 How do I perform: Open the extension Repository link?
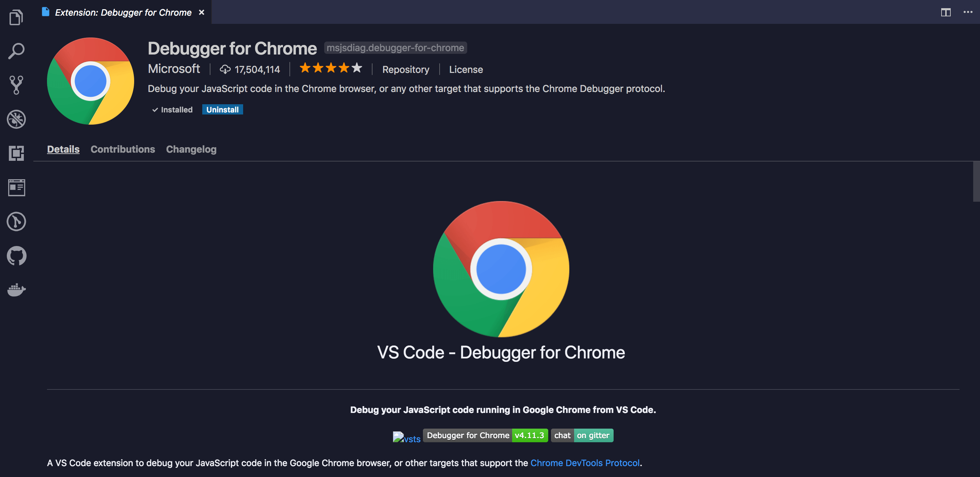405,69
